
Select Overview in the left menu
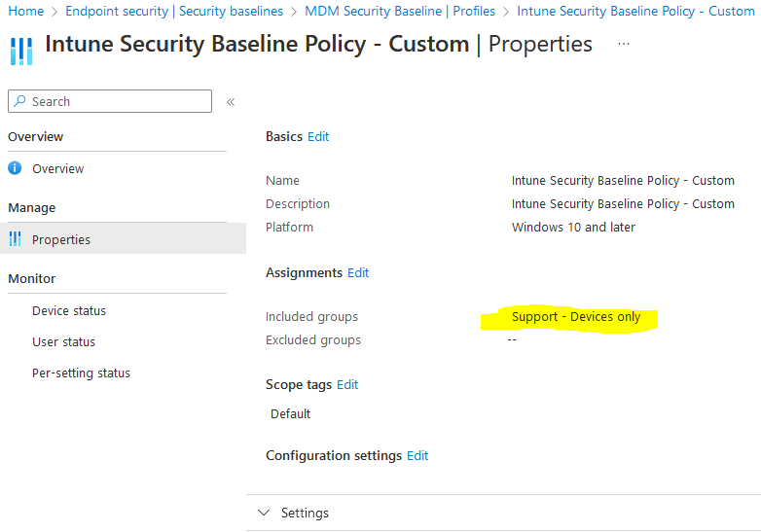coord(57,169)
